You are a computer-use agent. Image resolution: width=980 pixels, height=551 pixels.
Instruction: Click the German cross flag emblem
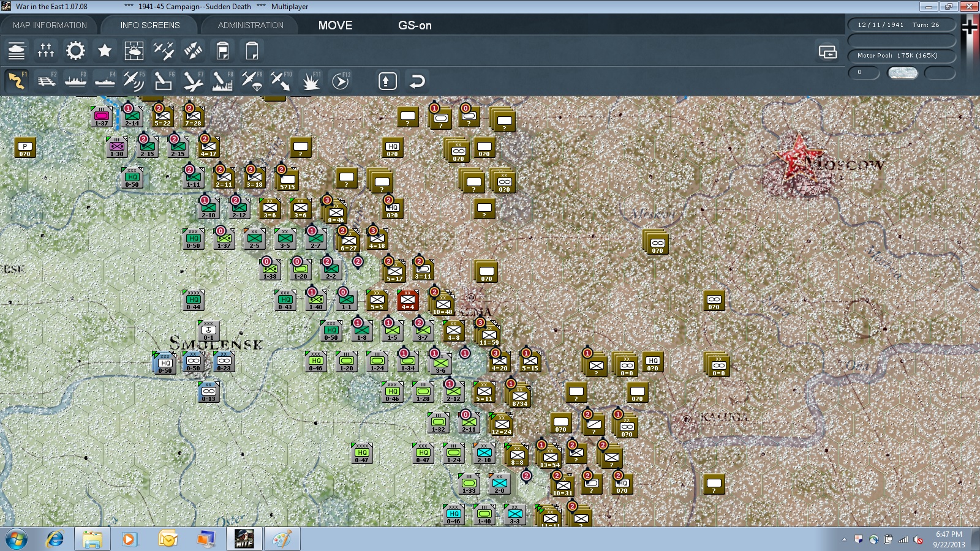tap(970, 27)
